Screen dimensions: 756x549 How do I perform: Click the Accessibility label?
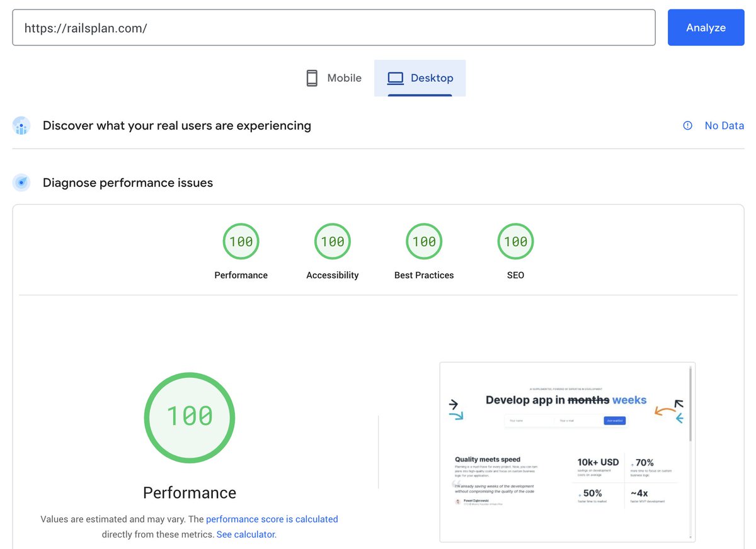[333, 275]
